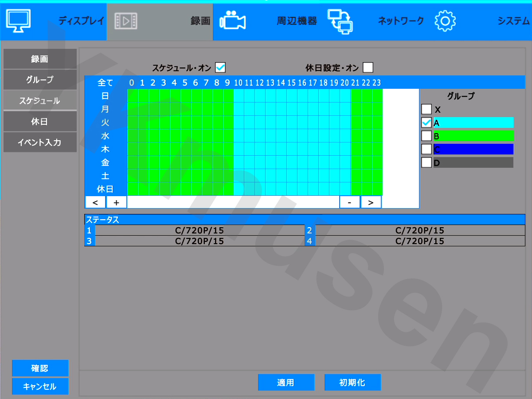Screen dimensions: 532x399
Task: Select the 日 row header
Action: click(106, 95)
